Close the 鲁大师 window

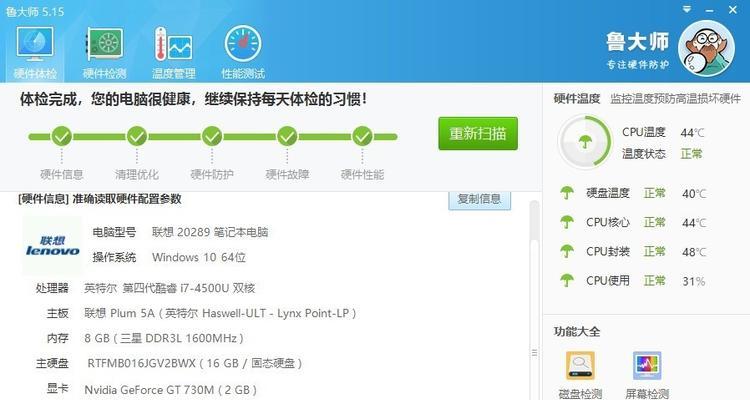click(x=733, y=10)
